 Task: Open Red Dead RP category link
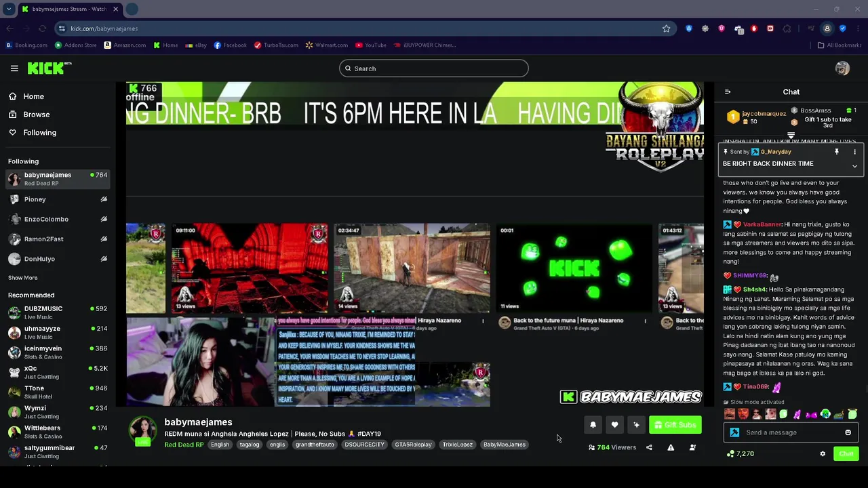pos(184,445)
